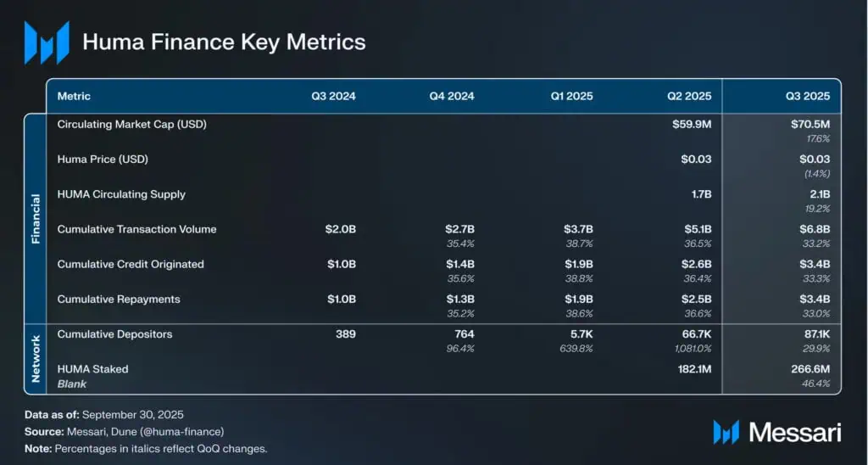Image resolution: width=868 pixels, height=465 pixels.
Task: Click the $70.5M market cap value
Action: point(810,125)
